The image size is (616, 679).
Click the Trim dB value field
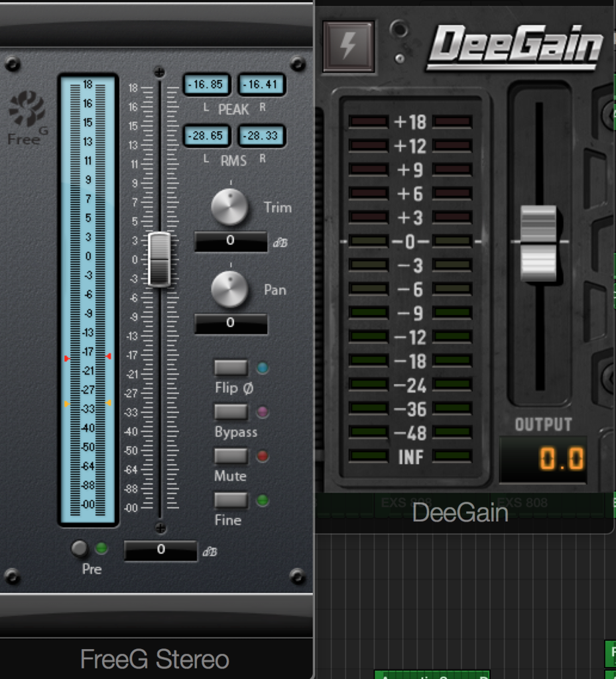231,241
